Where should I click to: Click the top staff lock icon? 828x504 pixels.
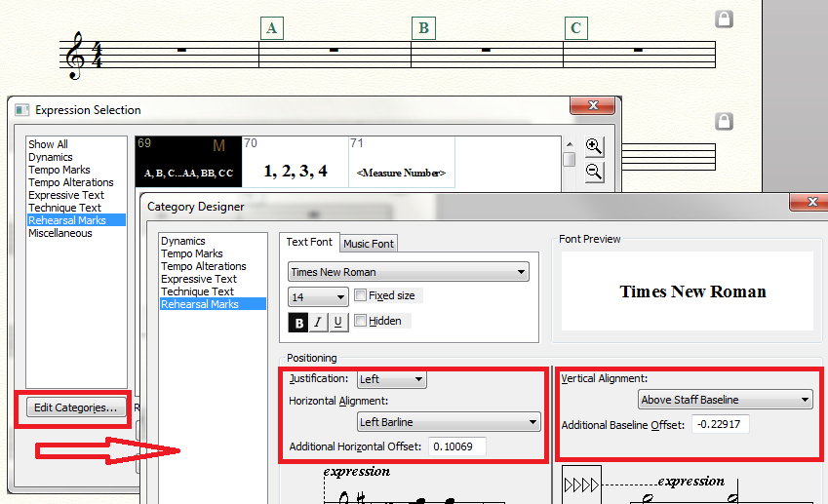724,19
